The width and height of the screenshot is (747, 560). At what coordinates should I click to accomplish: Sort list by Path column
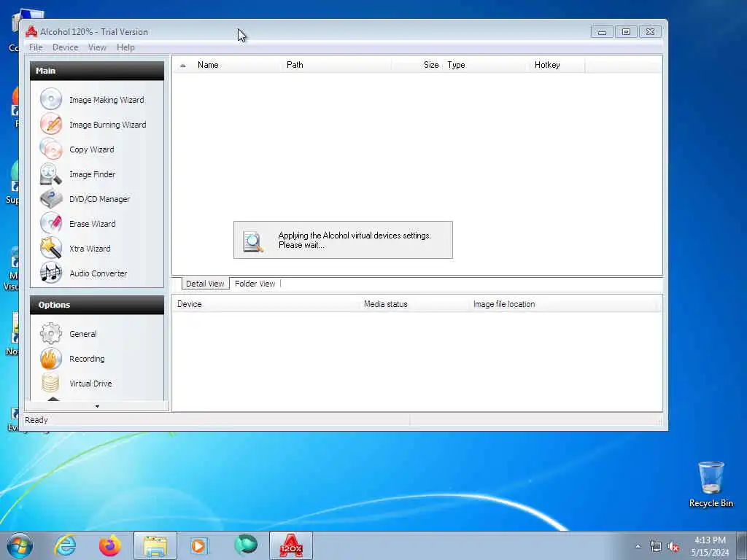coord(337,65)
